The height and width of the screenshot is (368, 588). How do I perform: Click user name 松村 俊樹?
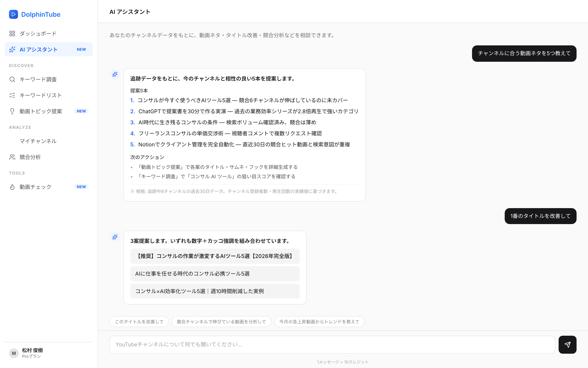(x=32, y=350)
